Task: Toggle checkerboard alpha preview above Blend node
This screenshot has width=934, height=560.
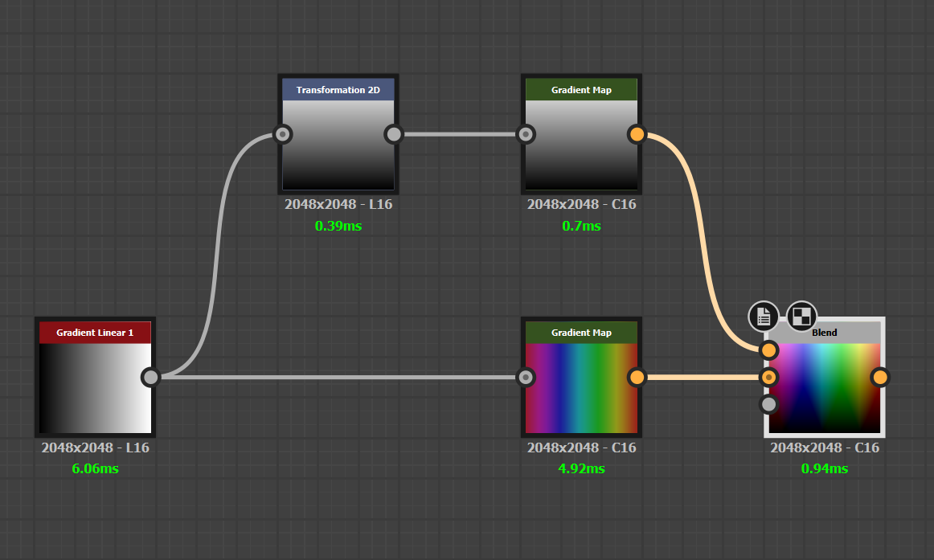Action: point(801,317)
